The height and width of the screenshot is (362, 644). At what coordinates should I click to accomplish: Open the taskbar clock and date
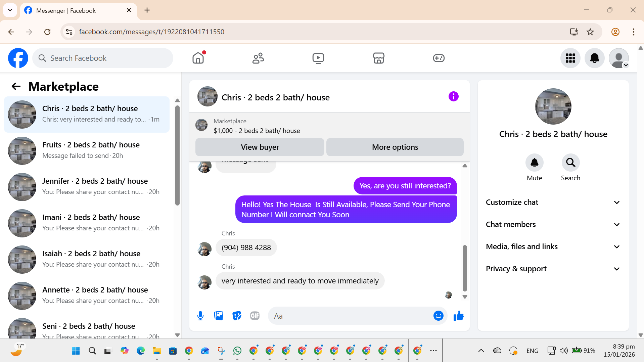coord(619,350)
